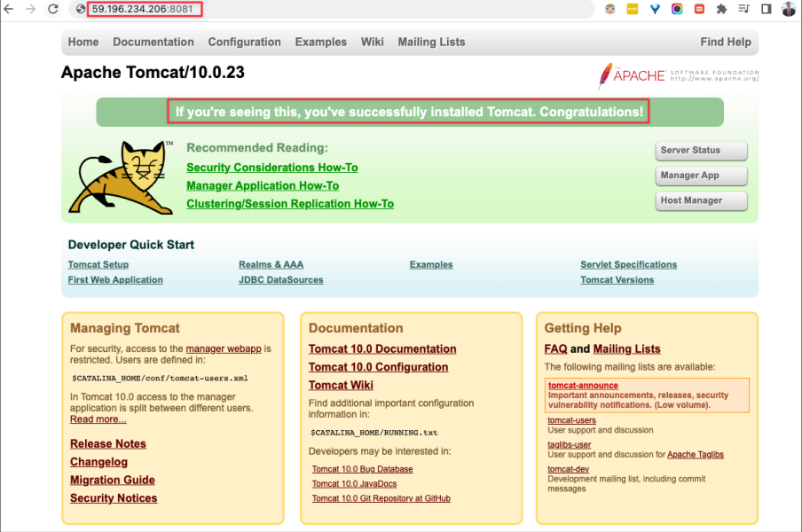
Task: Go forward with the browser forward arrow
Action: [31, 9]
